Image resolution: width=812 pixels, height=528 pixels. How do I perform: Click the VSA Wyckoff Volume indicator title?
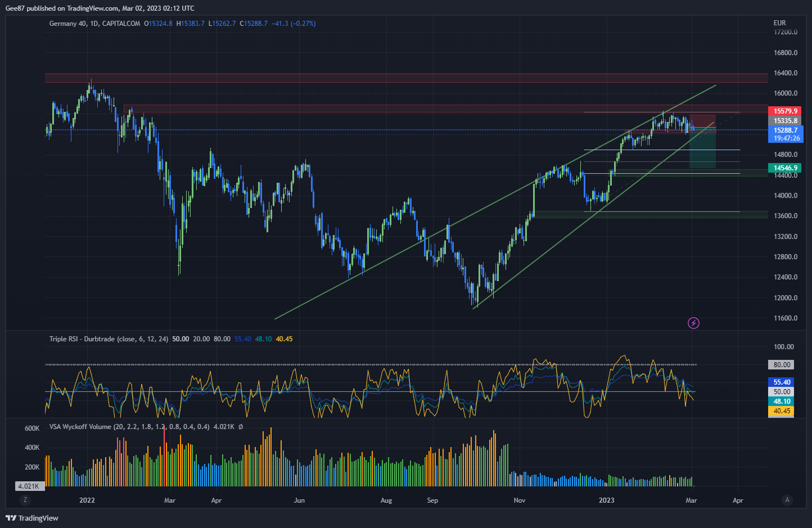point(129,427)
